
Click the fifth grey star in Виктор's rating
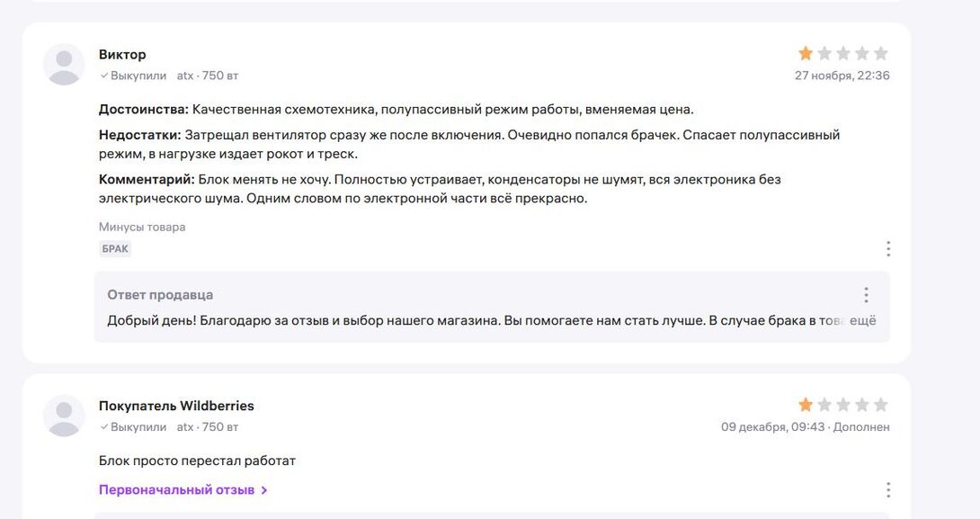(x=881, y=54)
